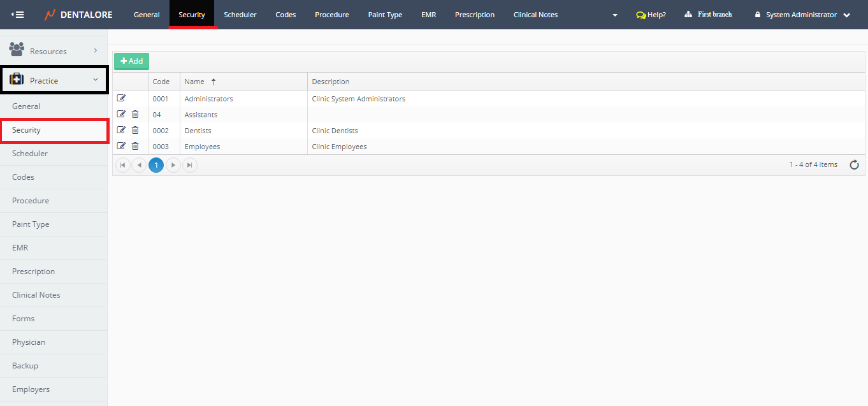The height and width of the screenshot is (406, 868).
Task: Open the top navigation overflow caret
Action: click(x=614, y=15)
